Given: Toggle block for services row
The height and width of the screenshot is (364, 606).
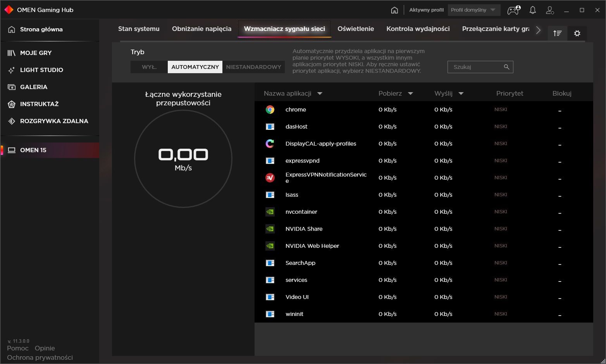Looking at the screenshot, I should [560, 282].
